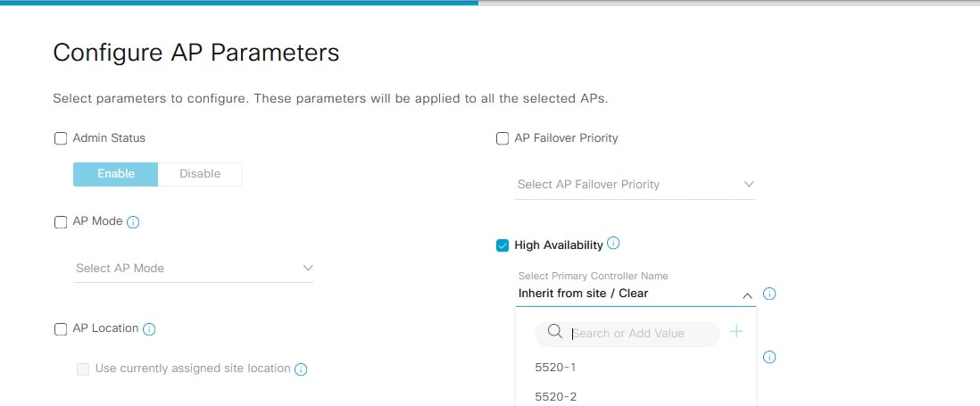Focus the Search or Add Value field
Viewport: 980px width, 406px height.
(643, 334)
